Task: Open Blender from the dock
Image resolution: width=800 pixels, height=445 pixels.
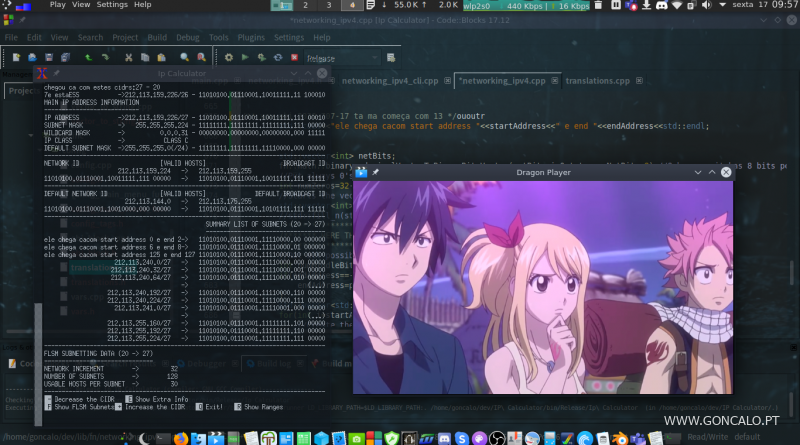Action: tap(620, 438)
